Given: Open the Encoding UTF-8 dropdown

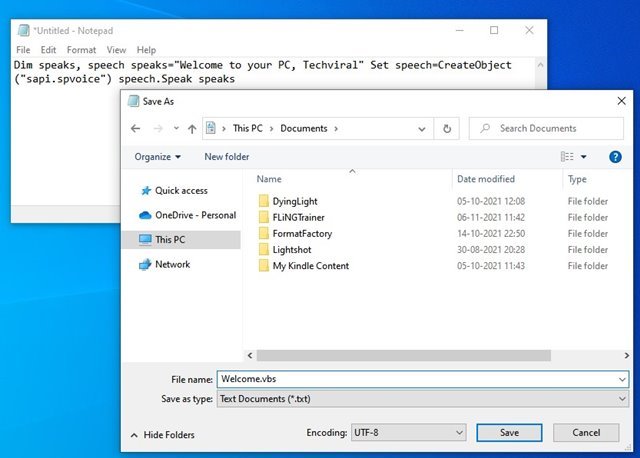Looking at the screenshot, I should click(408, 433).
